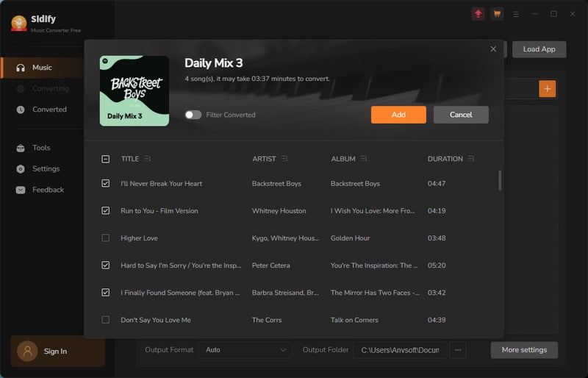Click the Cancel button
The height and width of the screenshot is (378, 588).
(x=461, y=115)
